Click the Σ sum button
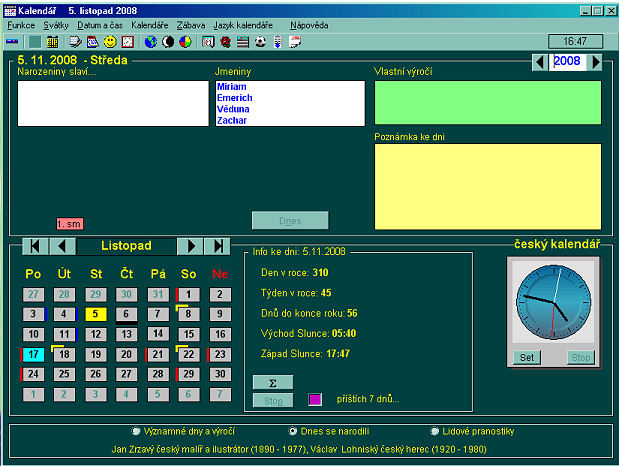 273,383
